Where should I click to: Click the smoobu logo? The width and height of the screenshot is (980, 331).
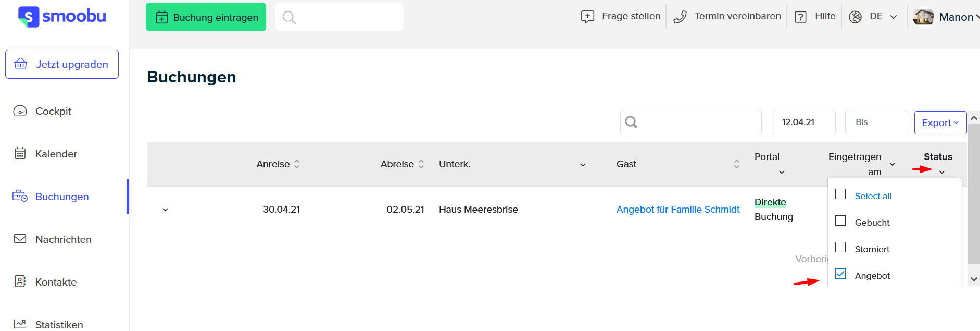pos(62,17)
